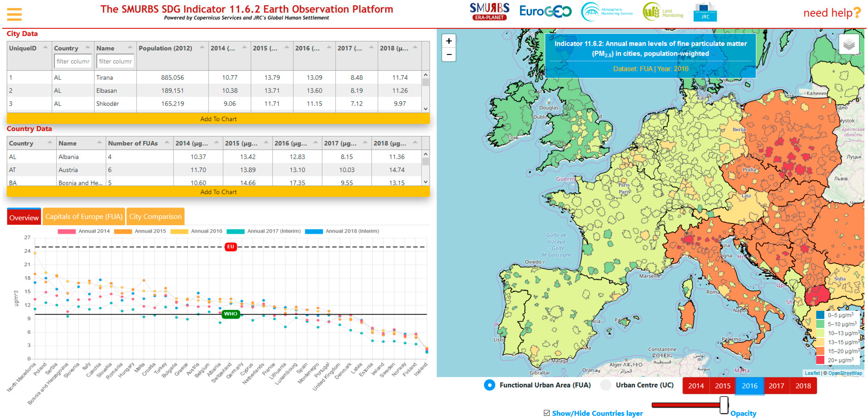Click the Land Monitoring logo
The image size is (868, 420).
pyautogui.click(x=663, y=12)
